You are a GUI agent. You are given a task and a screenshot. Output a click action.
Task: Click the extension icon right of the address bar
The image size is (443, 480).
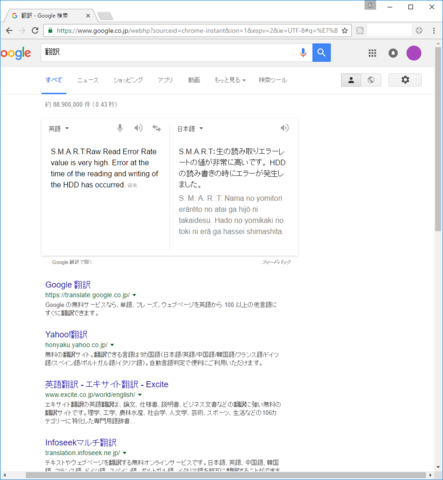(x=360, y=31)
